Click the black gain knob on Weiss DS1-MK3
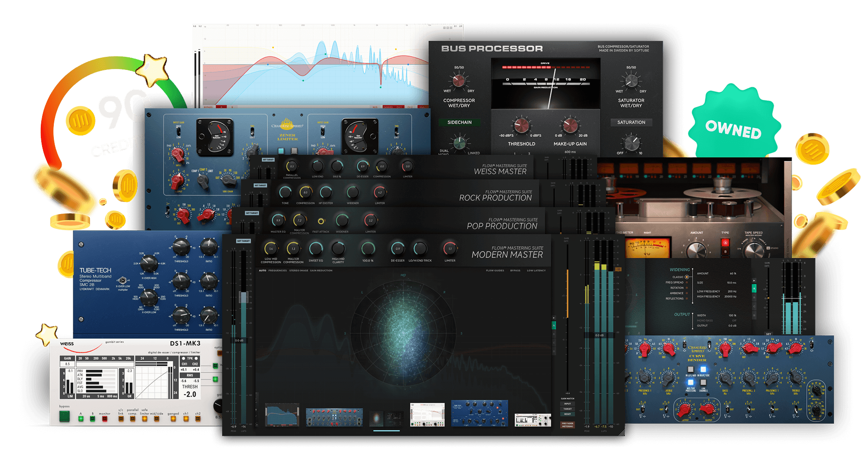This screenshot has height=452, width=868. [x=218, y=406]
